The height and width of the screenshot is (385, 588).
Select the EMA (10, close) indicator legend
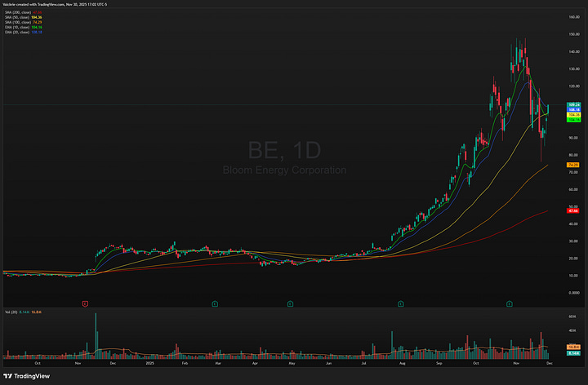point(23,28)
